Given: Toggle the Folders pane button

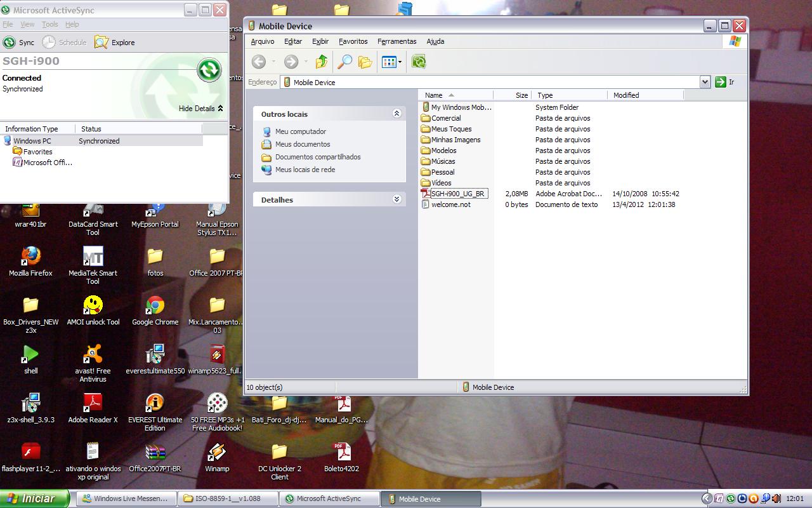Looking at the screenshot, I should pyautogui.click(x=365, y=62).
